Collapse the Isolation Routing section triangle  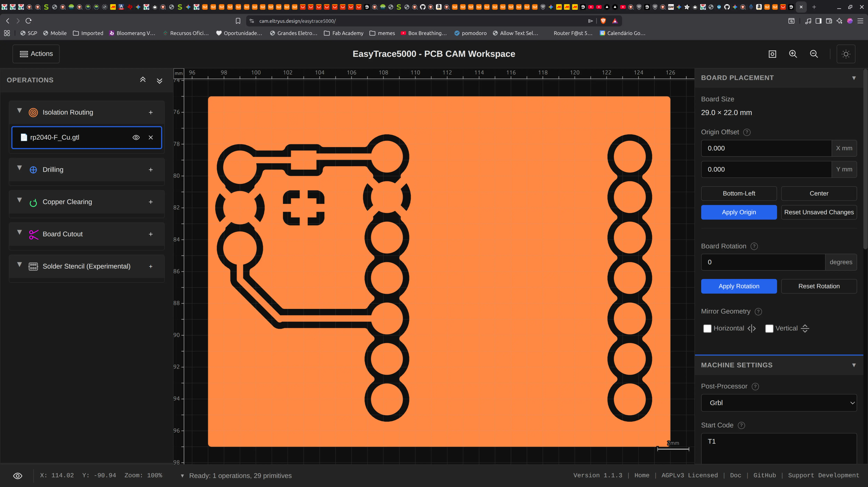pyautogui.click(x=19, y=110)
